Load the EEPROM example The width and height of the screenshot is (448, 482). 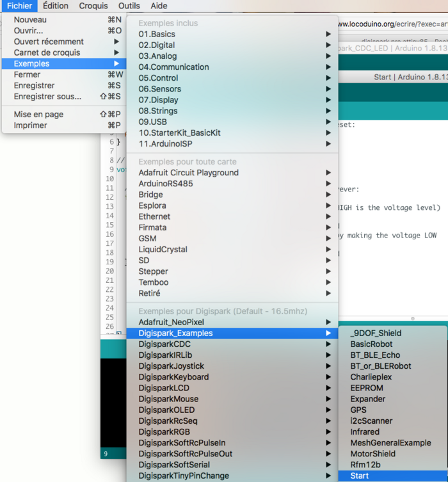pyautogui.click(x=393, y=388)
